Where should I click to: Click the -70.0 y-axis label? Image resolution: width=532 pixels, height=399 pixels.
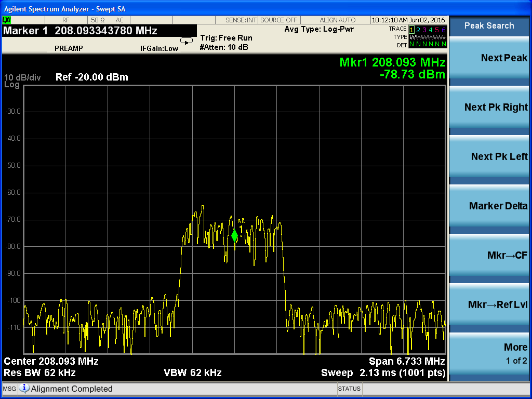point(13,220)
